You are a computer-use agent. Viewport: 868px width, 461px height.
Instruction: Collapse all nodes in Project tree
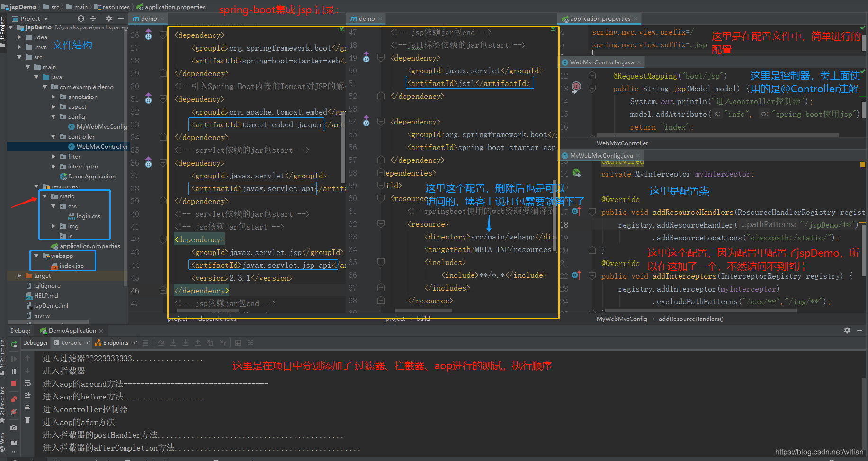(93, 18)
